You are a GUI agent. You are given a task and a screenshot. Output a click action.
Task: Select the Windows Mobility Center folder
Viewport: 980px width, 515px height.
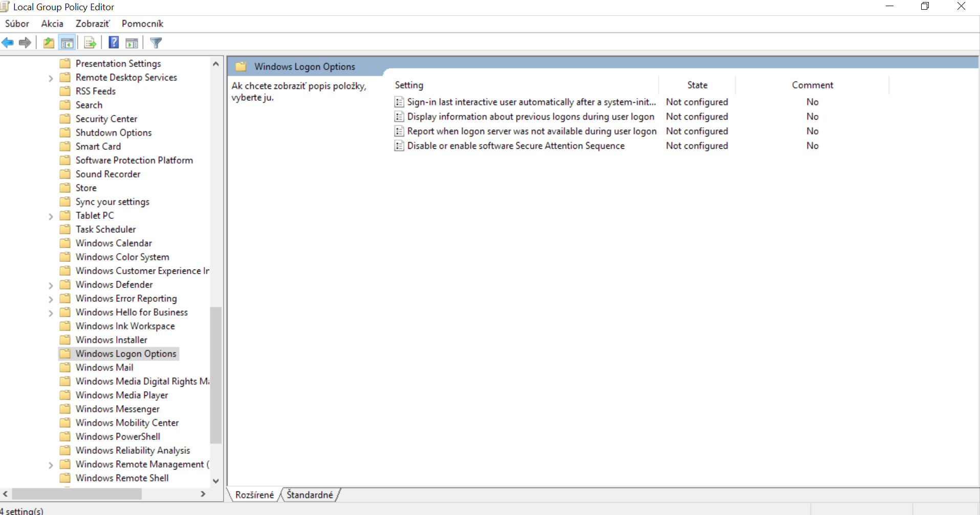pyautogui.click(x=127, y=422)
